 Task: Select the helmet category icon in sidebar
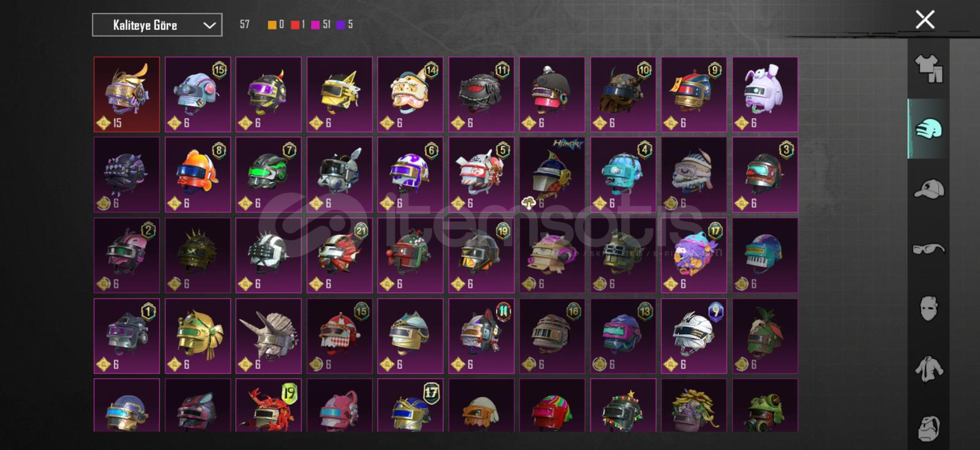point(929,129)
